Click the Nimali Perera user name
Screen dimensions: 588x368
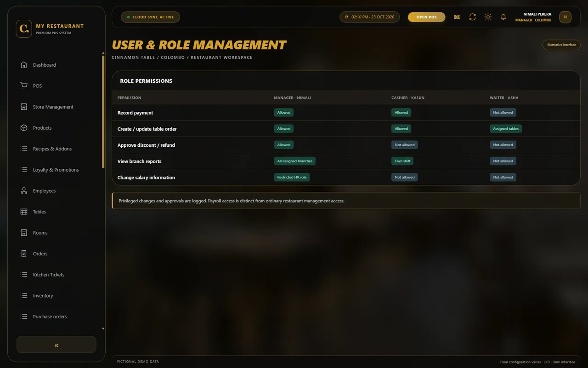pos(537,14)
